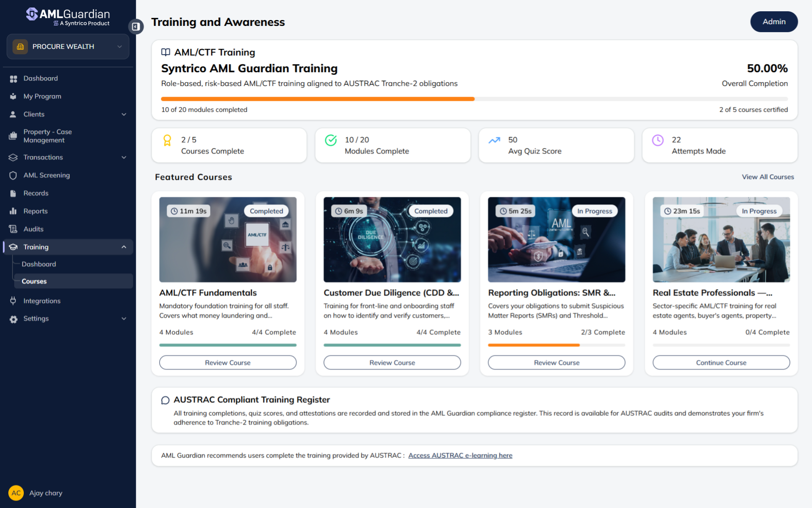
Task: Click the Attempts Made clock icon
Action: (x=658, y=140)
